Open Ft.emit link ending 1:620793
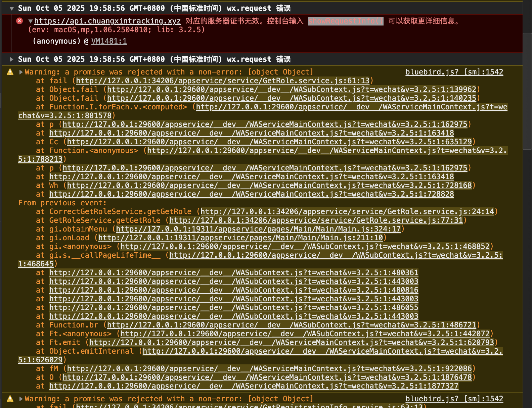The width and height of the screenshot is (532, 408). 292,343
